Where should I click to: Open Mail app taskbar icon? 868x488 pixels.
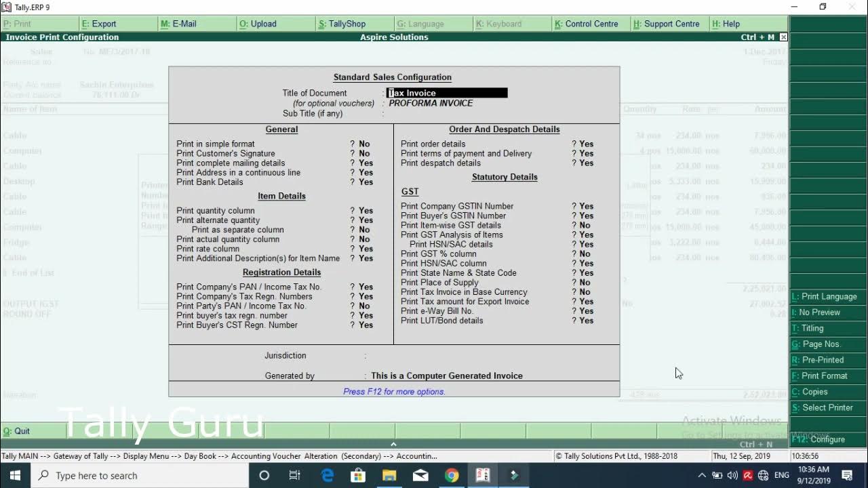click(420, 475)
